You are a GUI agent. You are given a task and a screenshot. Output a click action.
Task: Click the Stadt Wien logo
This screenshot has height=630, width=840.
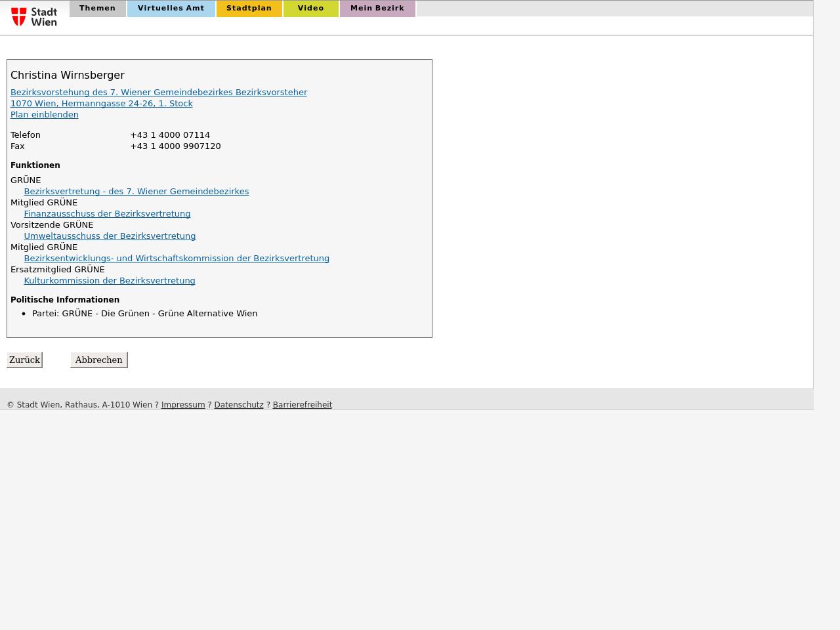(x=34, y=16)
